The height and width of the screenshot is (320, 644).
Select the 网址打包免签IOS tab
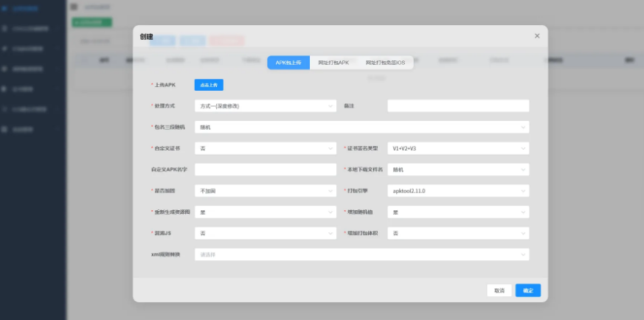(385, 63)
